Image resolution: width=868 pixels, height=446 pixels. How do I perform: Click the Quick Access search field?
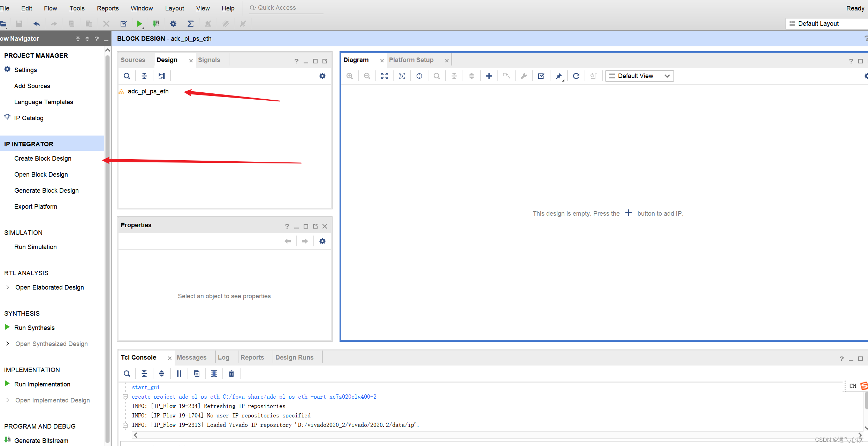coord(286,8)
